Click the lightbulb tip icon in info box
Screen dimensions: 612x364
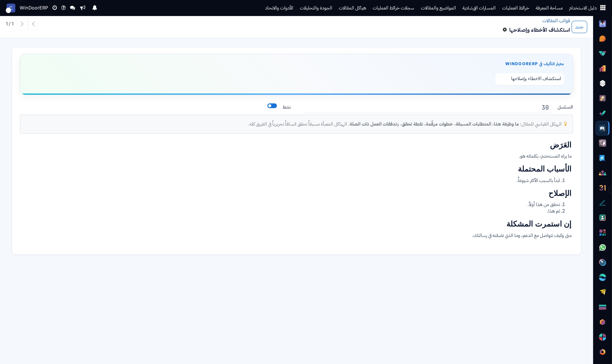pos(566,124)
